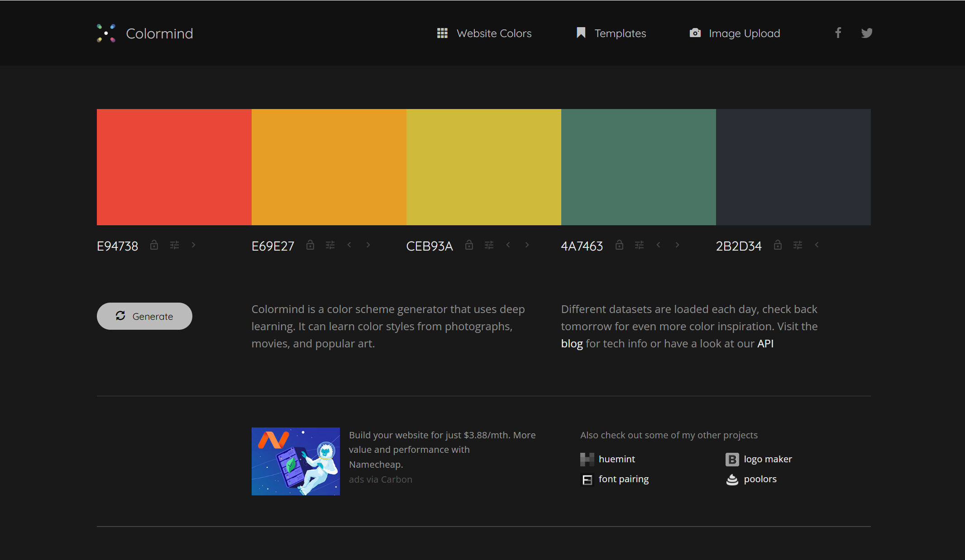Move 2B2D34 left with chevron arrow

pos(817,245)
